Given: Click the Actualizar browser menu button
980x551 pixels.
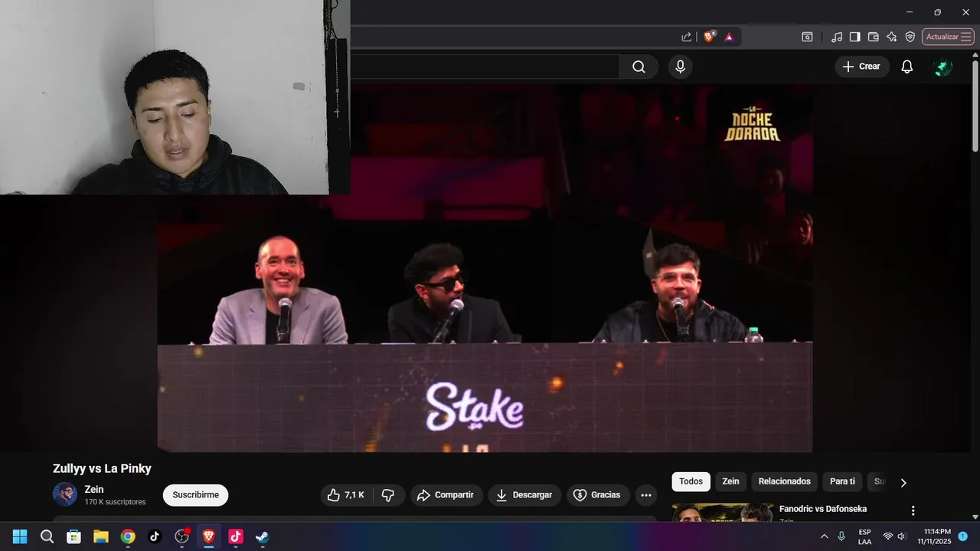Looking at the screenshot, I should click(948, 37).
